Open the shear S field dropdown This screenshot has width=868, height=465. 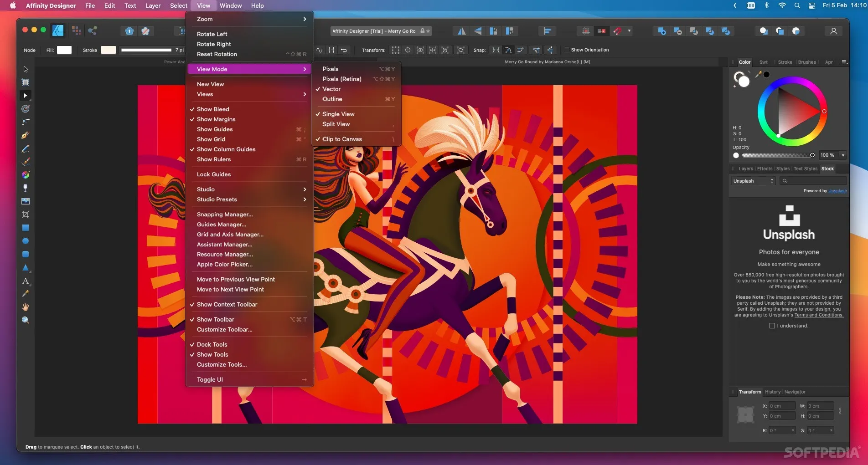pyautogui.click(x=831, y=430)
